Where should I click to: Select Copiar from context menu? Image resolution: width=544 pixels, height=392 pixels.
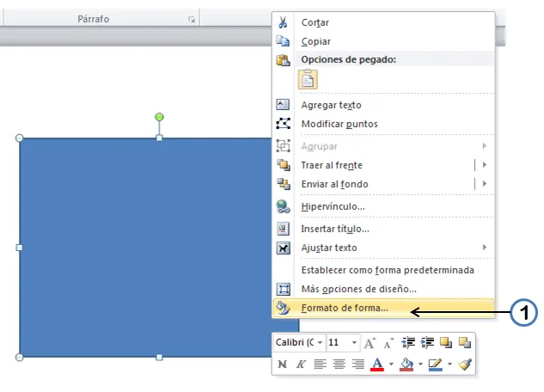click(x=383, y=41)
